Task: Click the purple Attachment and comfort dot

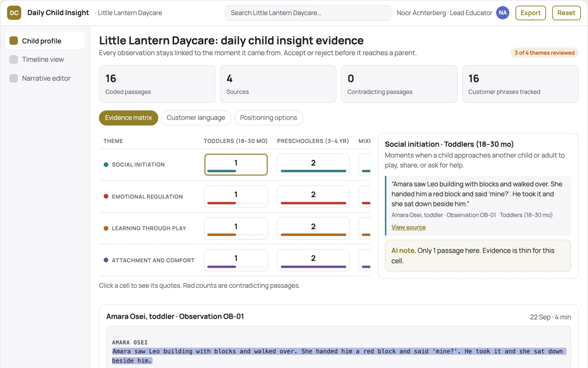Action: point(106,260)
